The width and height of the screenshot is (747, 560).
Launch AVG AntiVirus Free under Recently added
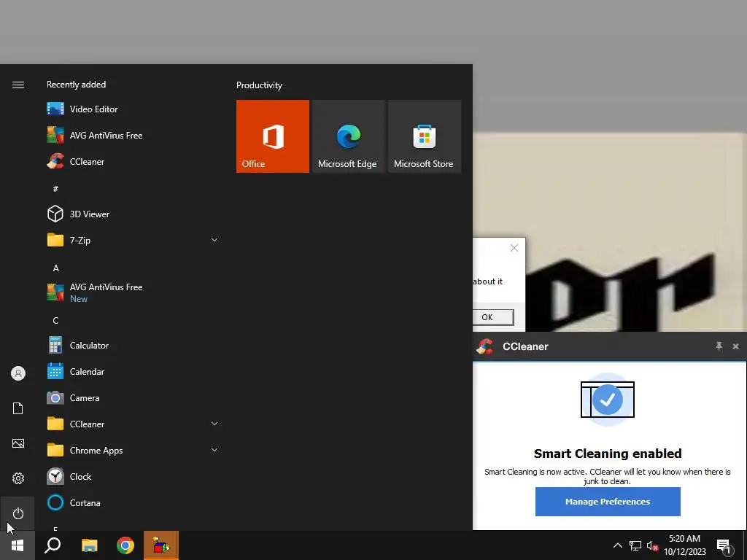(133, 135)
